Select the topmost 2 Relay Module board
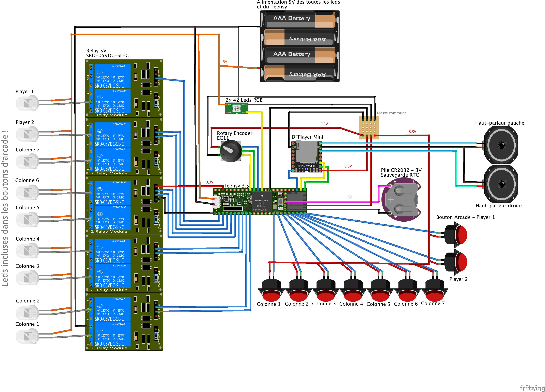This screenshot has width=545, height=392. click(124, 88)
